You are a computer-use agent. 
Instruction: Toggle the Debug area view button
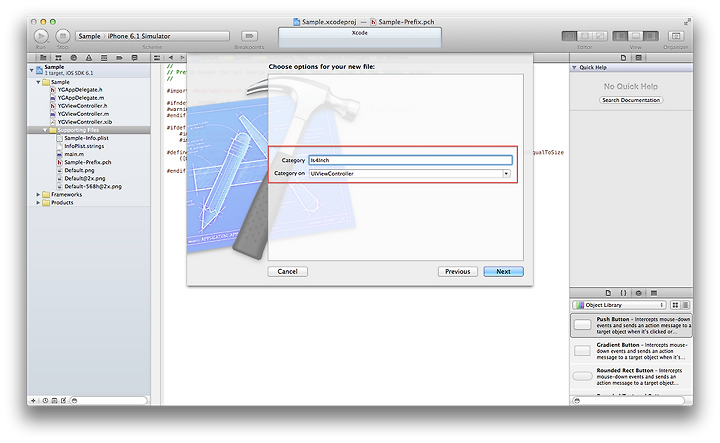point(636,36)
